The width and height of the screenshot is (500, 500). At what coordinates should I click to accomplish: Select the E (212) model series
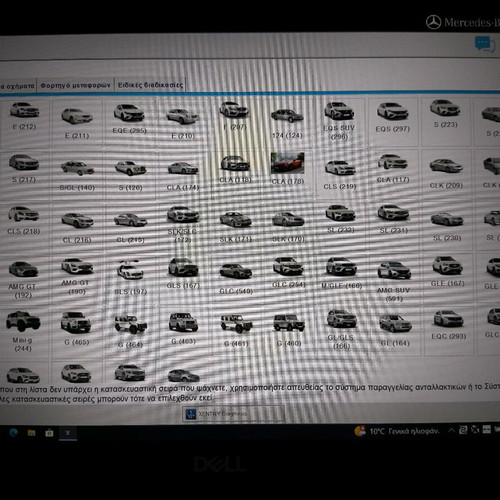(24, 123)
